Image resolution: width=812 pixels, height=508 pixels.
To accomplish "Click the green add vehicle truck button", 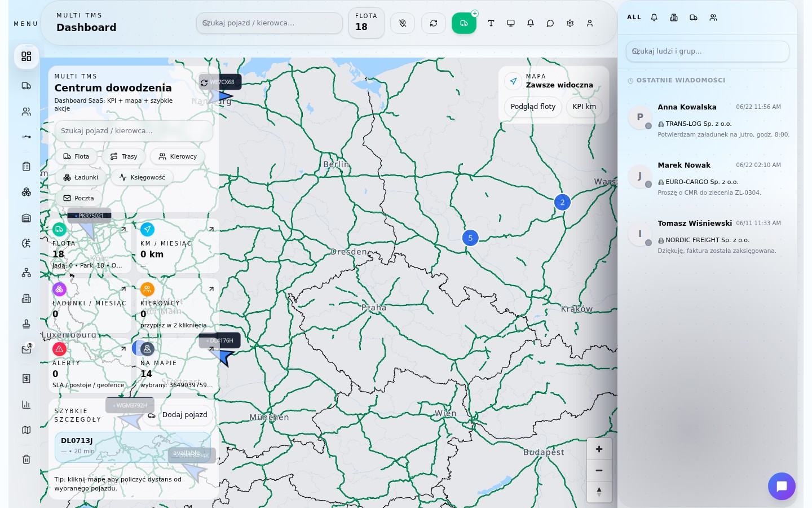I will click(464, 23).
